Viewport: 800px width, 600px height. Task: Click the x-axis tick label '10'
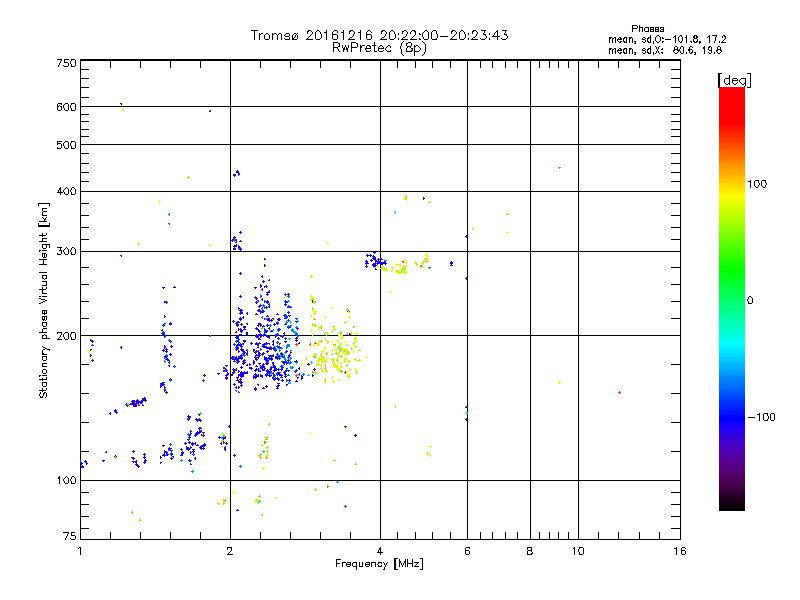pos(578,551)
